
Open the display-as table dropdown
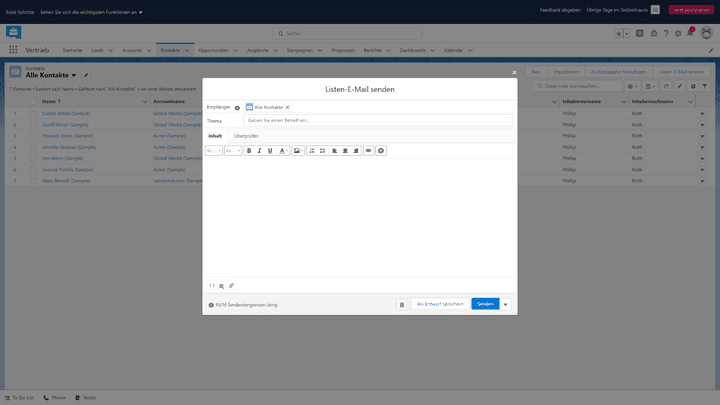650,86
